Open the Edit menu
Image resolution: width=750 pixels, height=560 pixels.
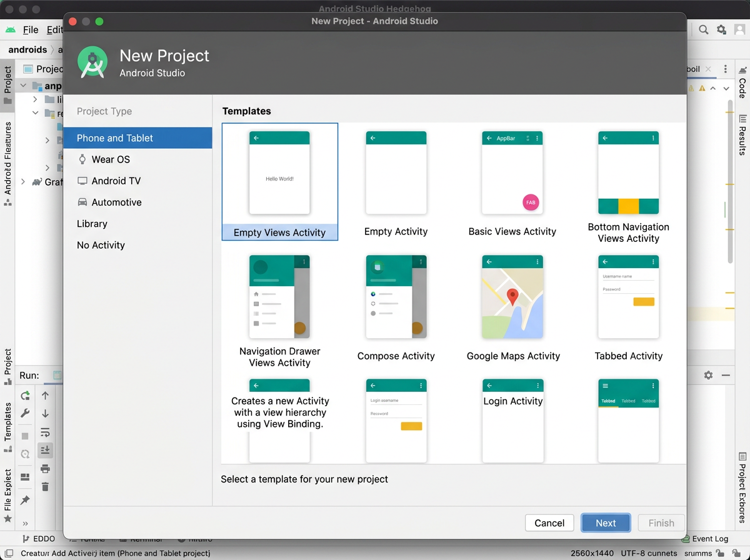pos(54,29)
